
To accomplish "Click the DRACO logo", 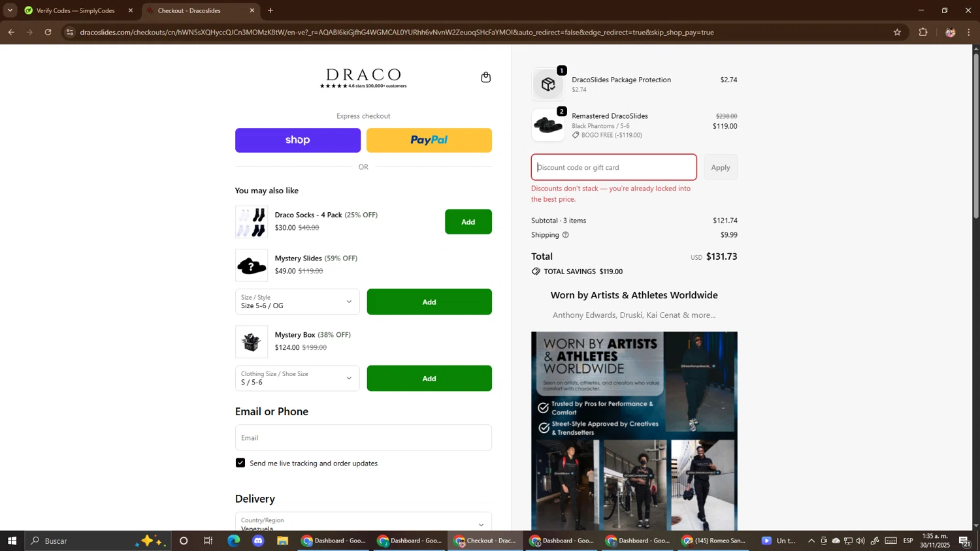I will pos(363,78).
